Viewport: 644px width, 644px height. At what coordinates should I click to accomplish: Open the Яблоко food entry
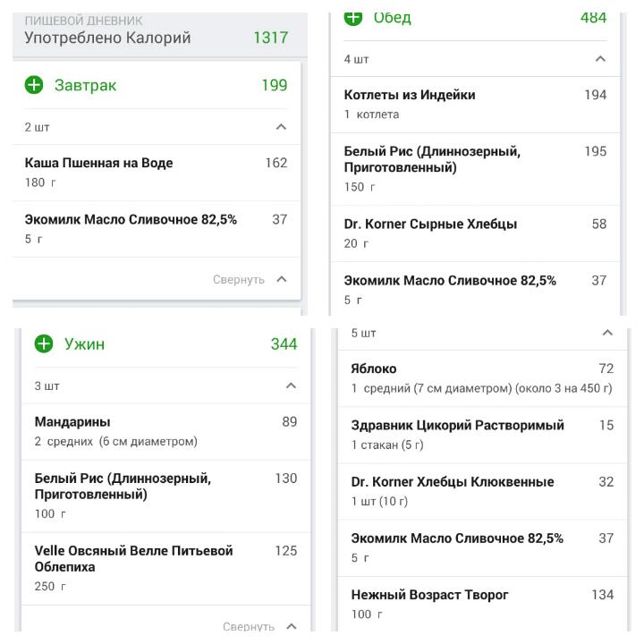pos(481,377)
